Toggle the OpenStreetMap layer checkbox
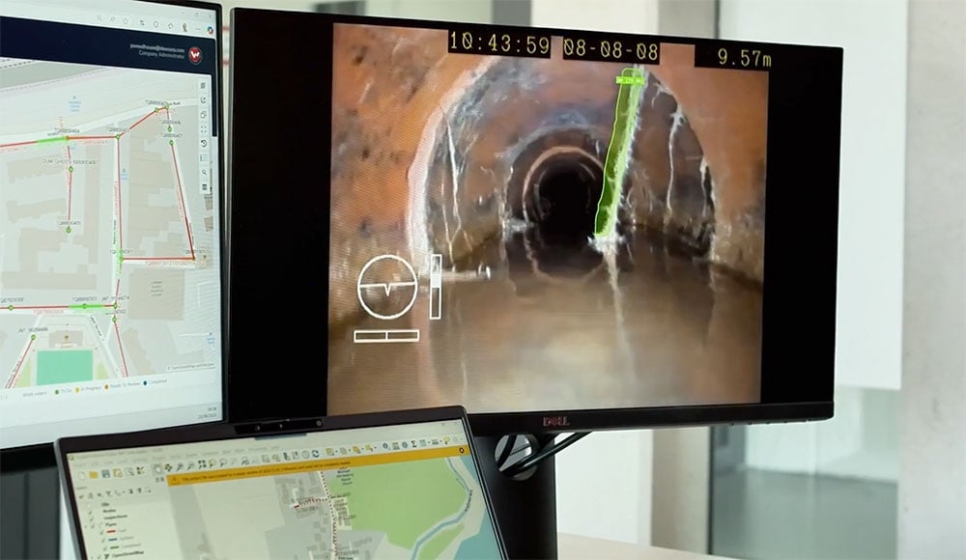This screenshot has width=966, height=560. (x=99, y=555)
